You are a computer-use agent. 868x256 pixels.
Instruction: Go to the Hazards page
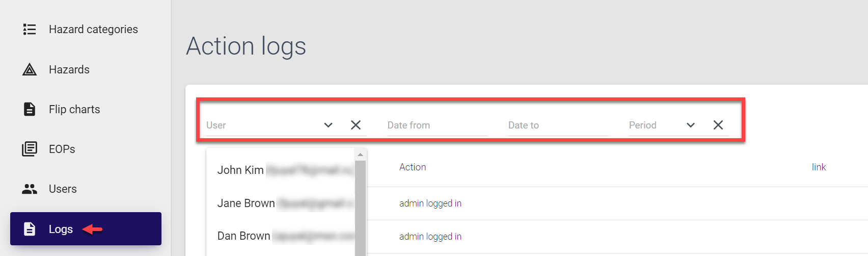pyautogui.click(x=69, y=69)
